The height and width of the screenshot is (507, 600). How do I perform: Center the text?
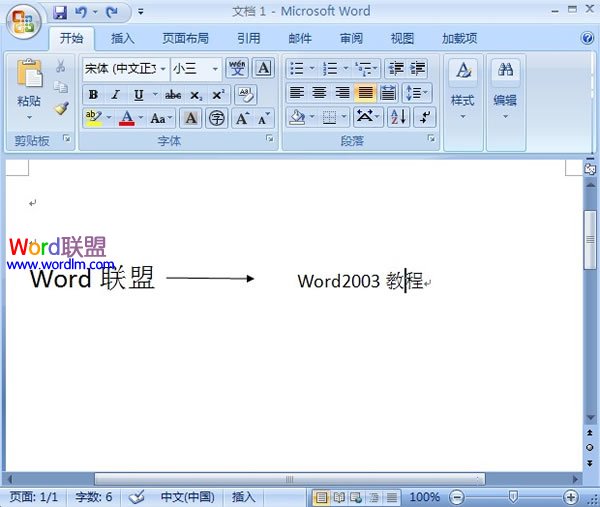pos(319,93)
